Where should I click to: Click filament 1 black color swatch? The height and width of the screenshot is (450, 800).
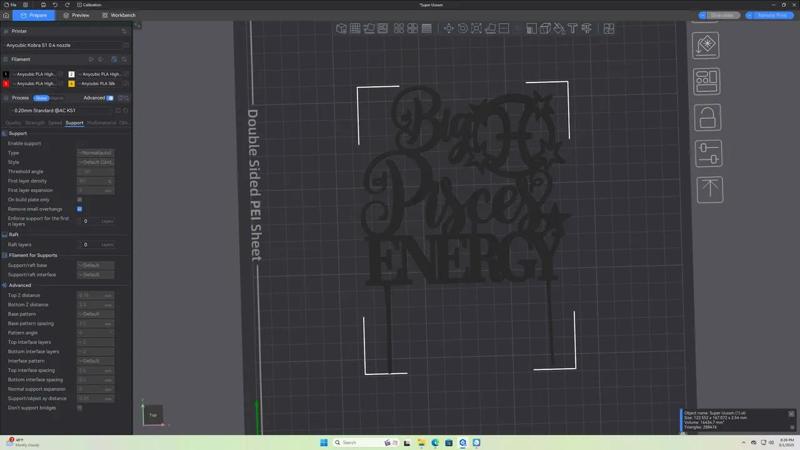pyautogui.click(x=6, y=74)
